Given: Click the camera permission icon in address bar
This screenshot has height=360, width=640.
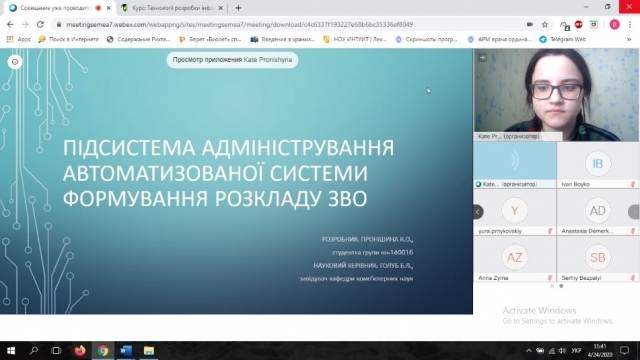Looking at the screenshot, I should pos(529,24).
